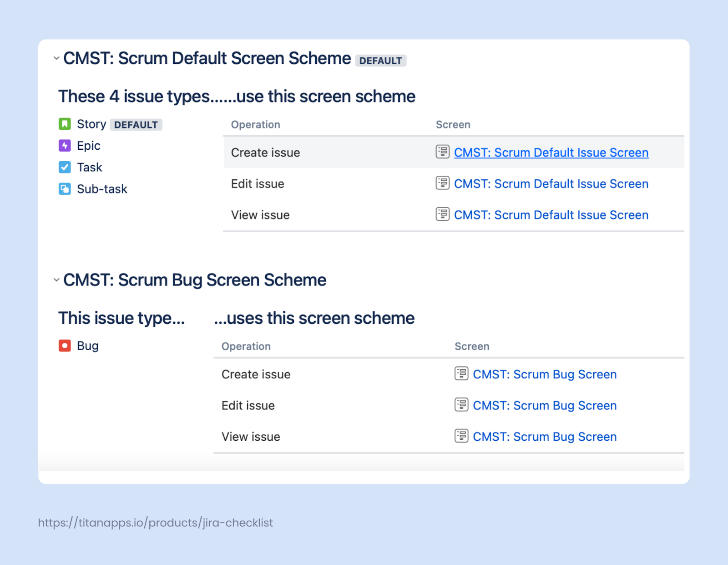Viewport: 728px width, 565px height.
Task: Click the blue Task checkmark icon
Action: pos(65,167)
